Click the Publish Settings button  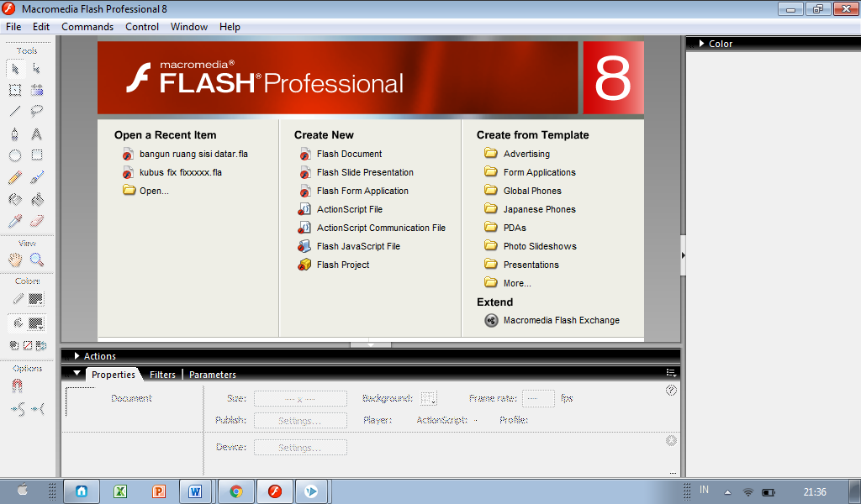click(300, 421)
